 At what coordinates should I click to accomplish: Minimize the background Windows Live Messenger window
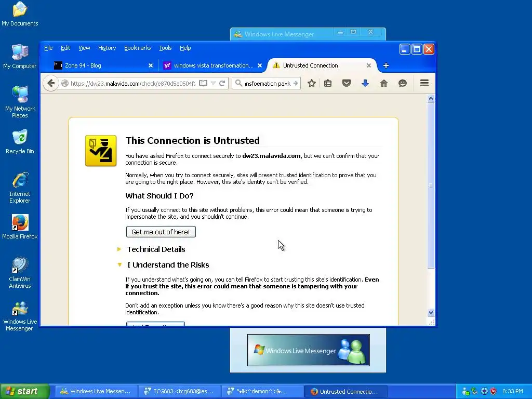tap(340, 32)
